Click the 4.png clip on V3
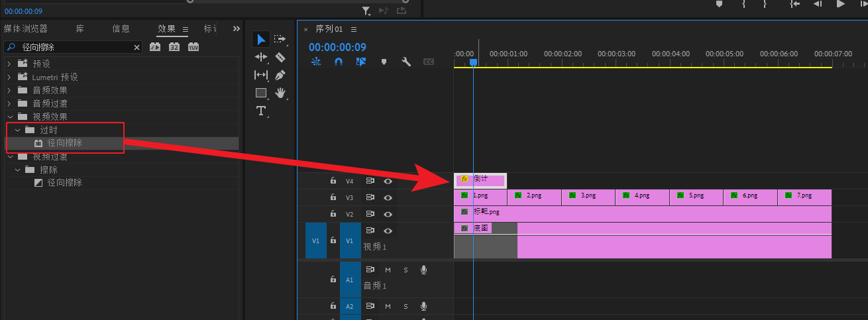This screenshot has height=320, width=868. tap(641, 196)
